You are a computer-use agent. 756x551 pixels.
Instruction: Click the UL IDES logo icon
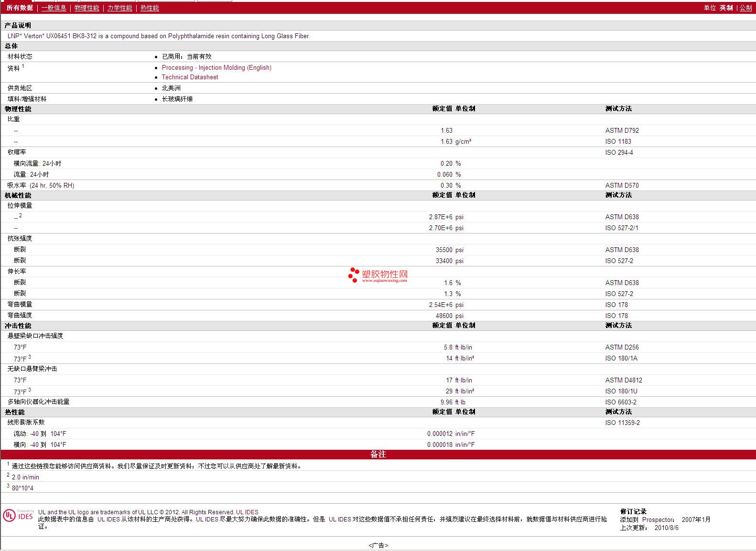(x=18, y=516)
